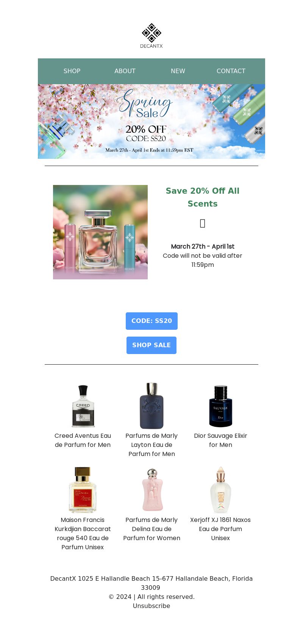Select the Xerjoff Naxos bottle image
The width and height of the screenshot is (303, 644).
tap(221, 490)
